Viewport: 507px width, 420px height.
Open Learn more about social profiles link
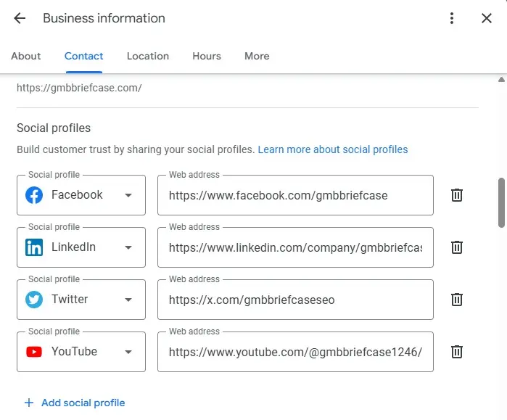point(333,149)
